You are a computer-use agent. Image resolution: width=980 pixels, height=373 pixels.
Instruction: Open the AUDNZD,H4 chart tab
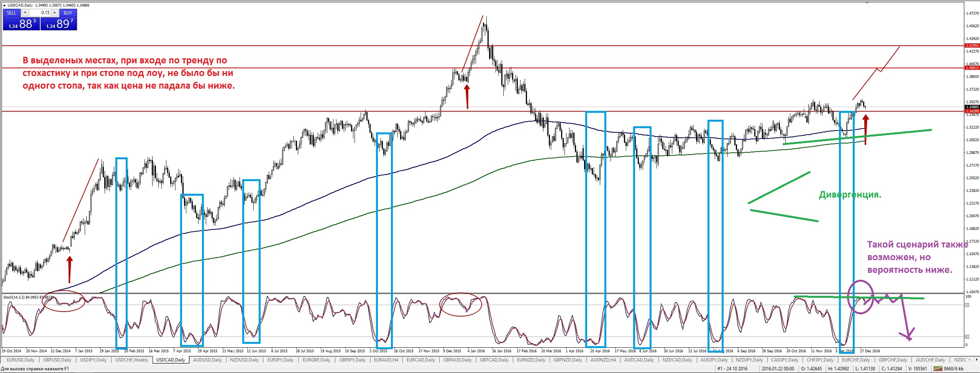[603, 360]
